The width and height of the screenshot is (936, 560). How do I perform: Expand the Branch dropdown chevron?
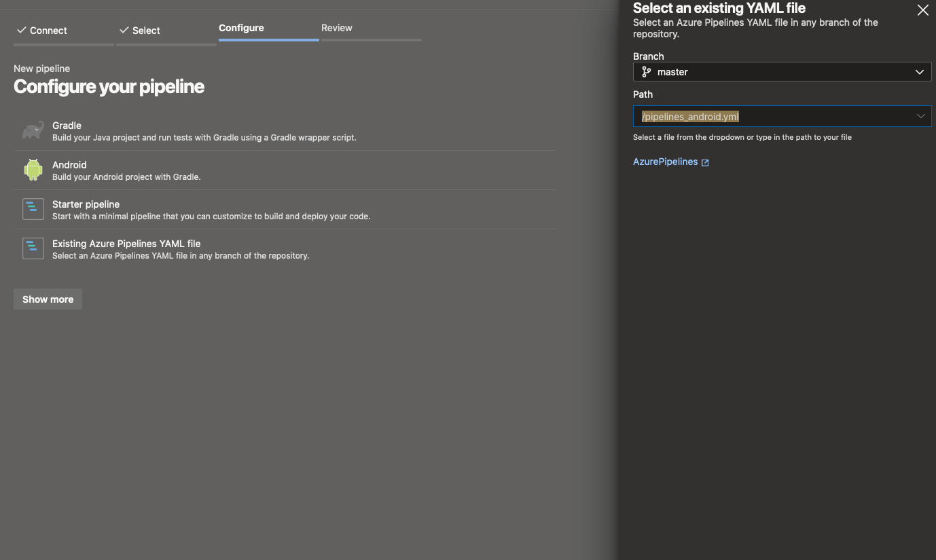[x=920, y=72]
